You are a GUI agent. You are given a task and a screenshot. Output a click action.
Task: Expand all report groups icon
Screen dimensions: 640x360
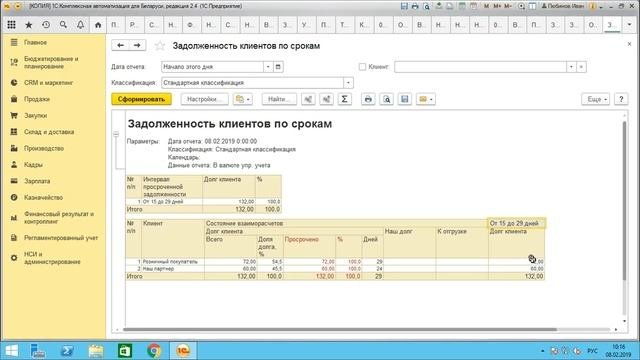[327, 99]
